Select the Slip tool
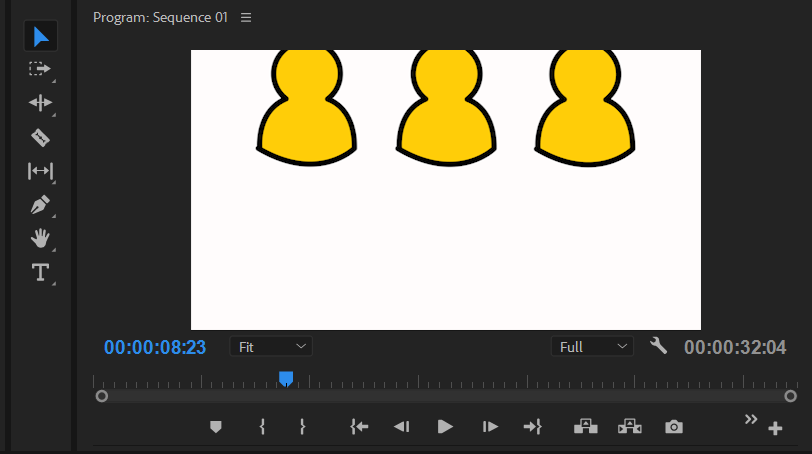 point(40,171)
